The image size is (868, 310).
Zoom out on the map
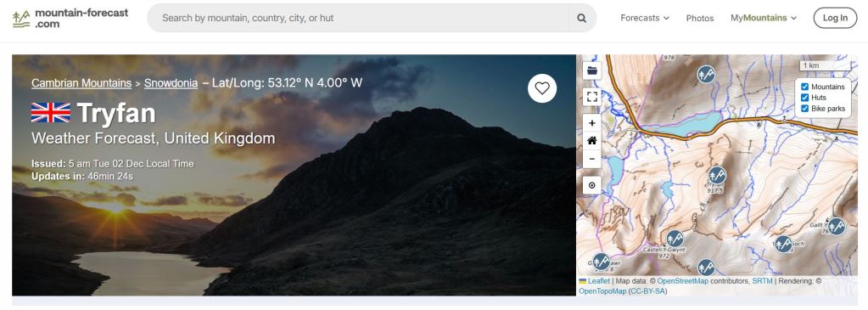[591, 159]
